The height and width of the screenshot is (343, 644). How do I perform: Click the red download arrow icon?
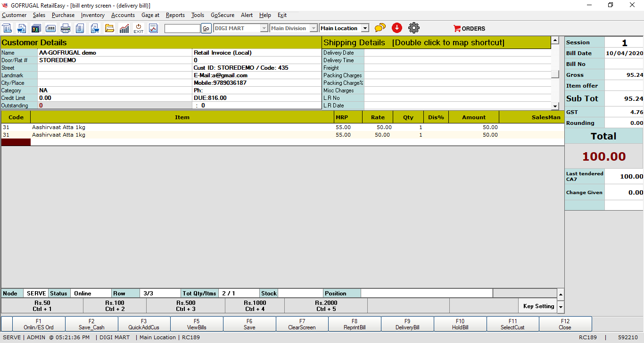click(397, 28)
